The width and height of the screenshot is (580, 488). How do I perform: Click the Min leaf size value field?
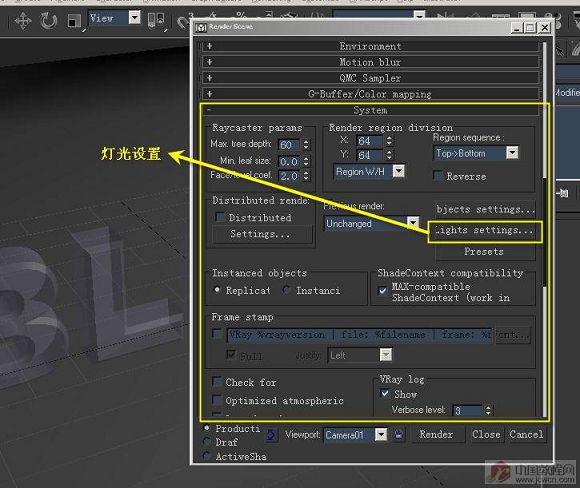289,161
